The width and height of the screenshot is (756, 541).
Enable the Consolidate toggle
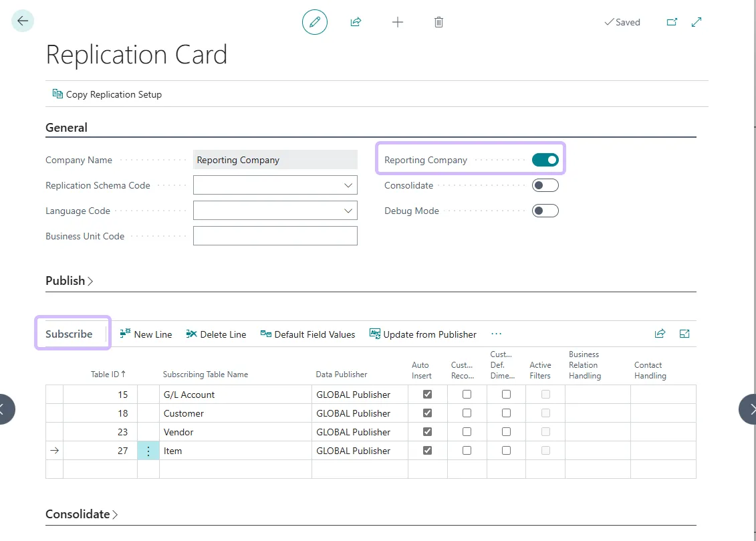click(x=545, y=185)
